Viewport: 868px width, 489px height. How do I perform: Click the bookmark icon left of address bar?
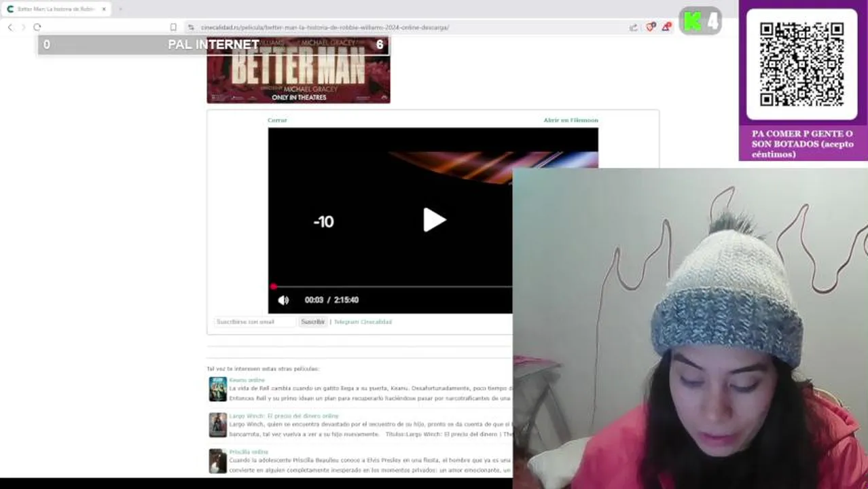tap(173, 27)
